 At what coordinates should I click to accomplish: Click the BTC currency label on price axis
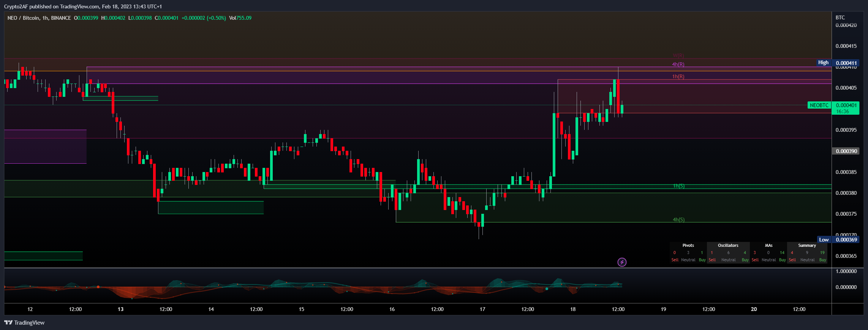(840, 17)
